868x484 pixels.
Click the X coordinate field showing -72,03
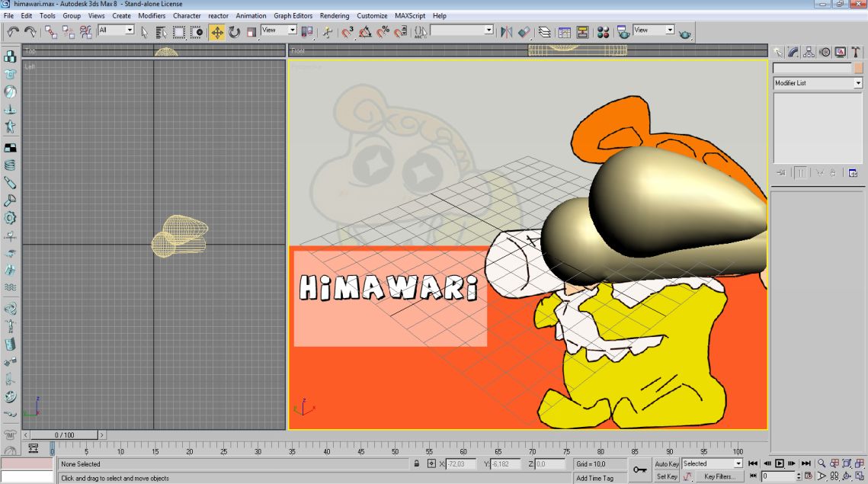(460, 464)
